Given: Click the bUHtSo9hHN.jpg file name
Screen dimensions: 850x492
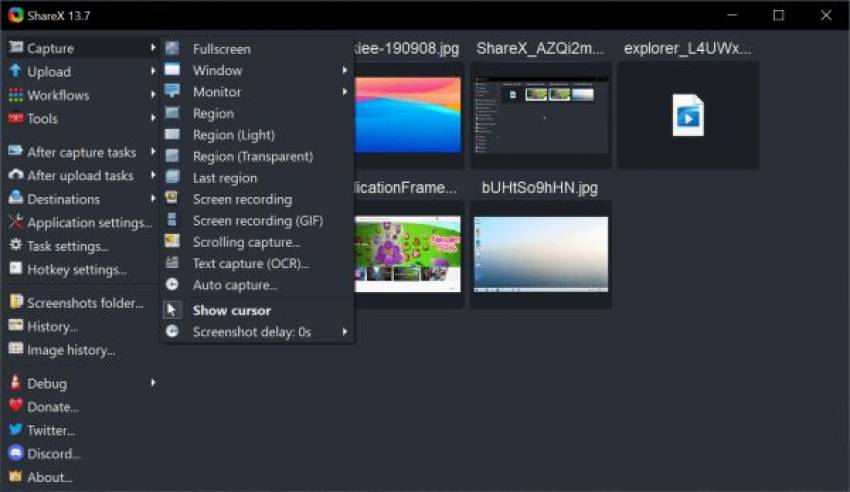Looking at the screenshot, I should point(540,187).
